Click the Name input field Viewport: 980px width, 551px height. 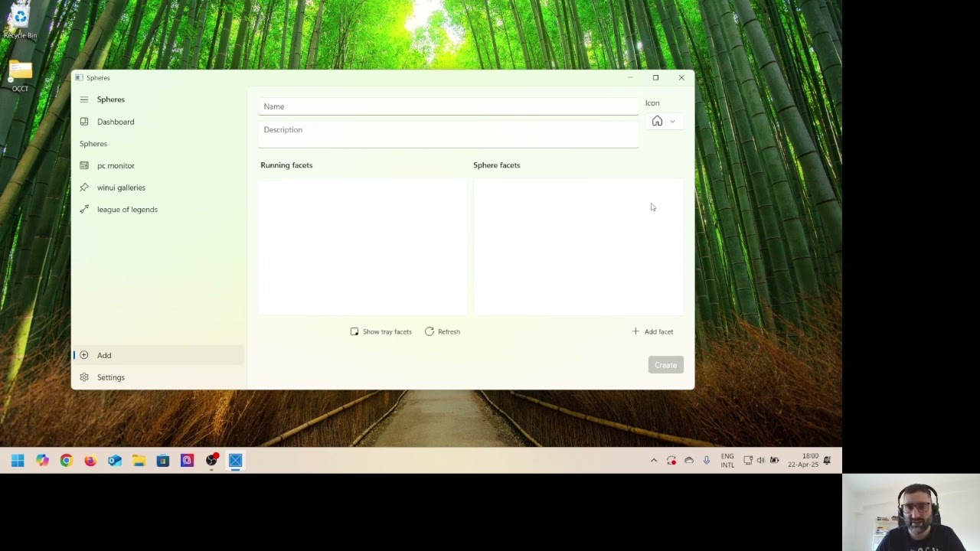tap(448, 106)
